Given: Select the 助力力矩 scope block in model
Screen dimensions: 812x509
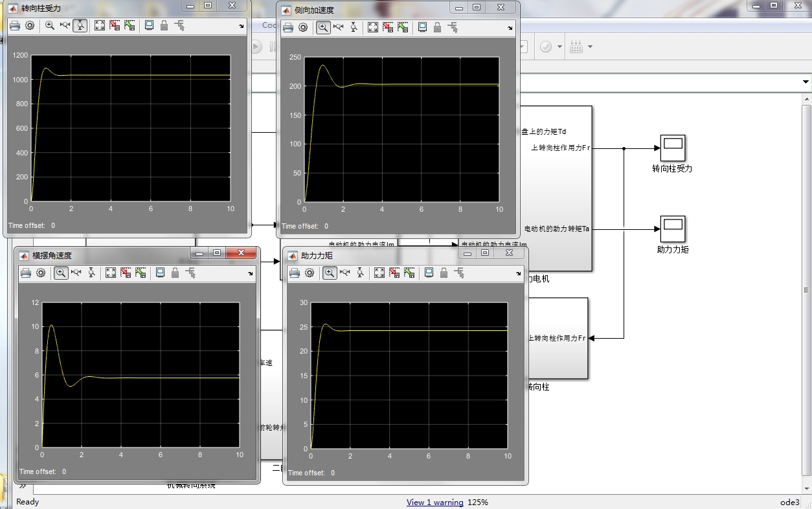Looking at the screenshot, I should pyautogui.click(x=672, y=229).
